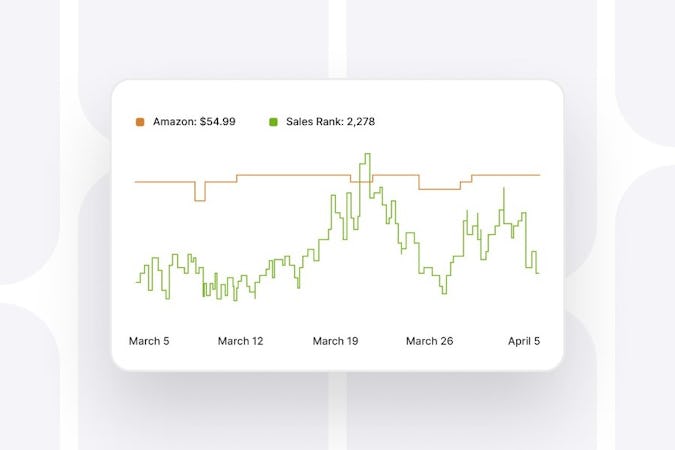Click the March 12 date label
The height and width of the screenshot is (450, 675).
coord(241,341)
